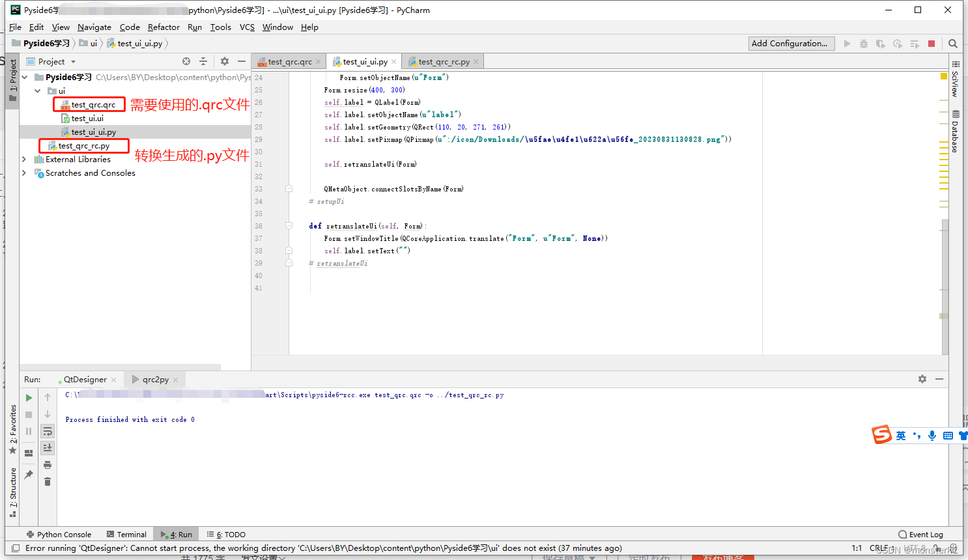The width and height of the screenshot is (968, 560).
Task: Close the test_ui_ui.py tab
Action: [394, 62]
